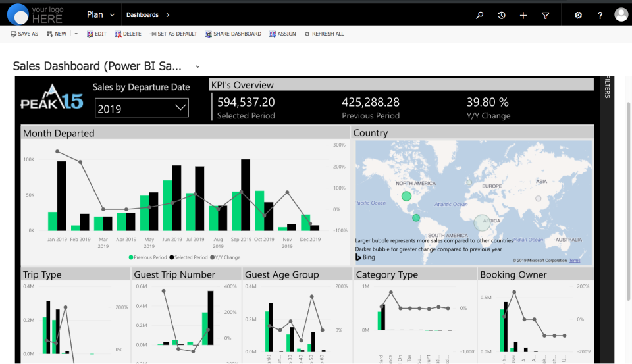Click the Month Departed chart title

point(59,134)
